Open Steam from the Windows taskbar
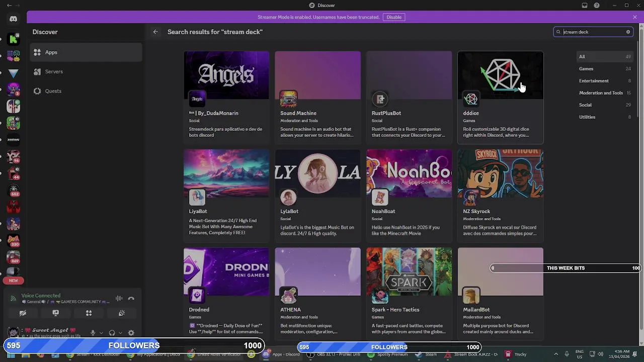644x362 pixels. (x=426, y=354)
